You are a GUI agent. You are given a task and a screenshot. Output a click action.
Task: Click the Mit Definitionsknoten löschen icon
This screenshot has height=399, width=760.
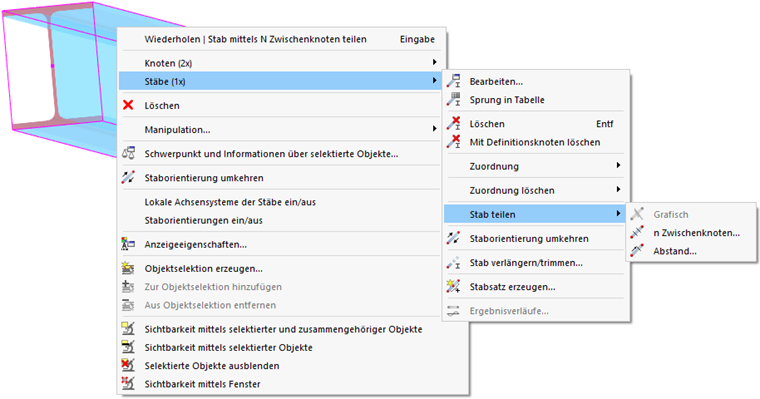(x=453, y=142)
